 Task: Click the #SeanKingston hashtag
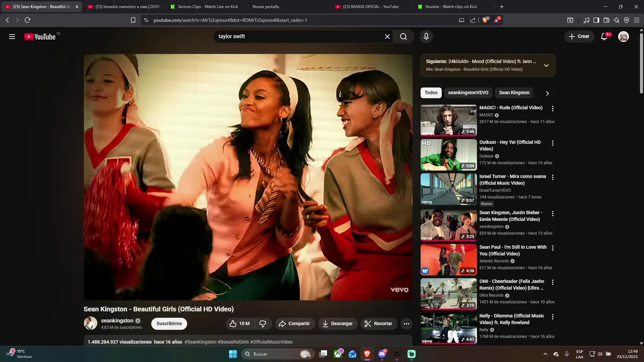click(200, 342)
